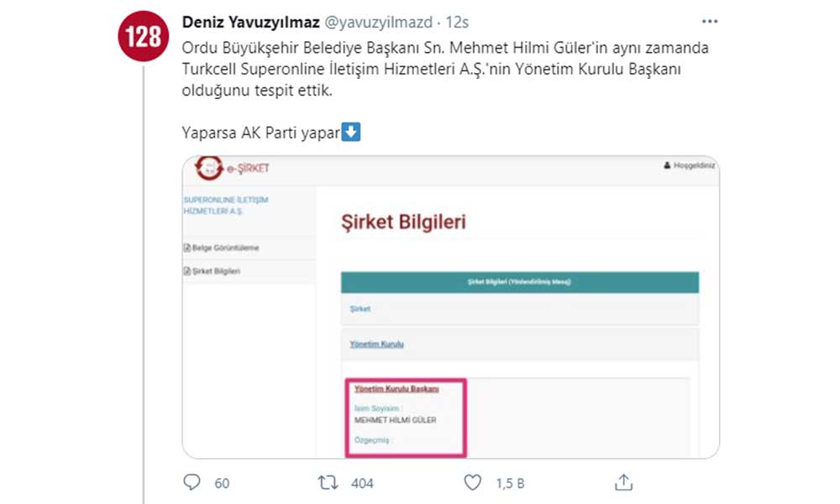Screen dimensions: 840x504
Task: Open the tweet's 12s timestamp
Action: click(456, 22)
